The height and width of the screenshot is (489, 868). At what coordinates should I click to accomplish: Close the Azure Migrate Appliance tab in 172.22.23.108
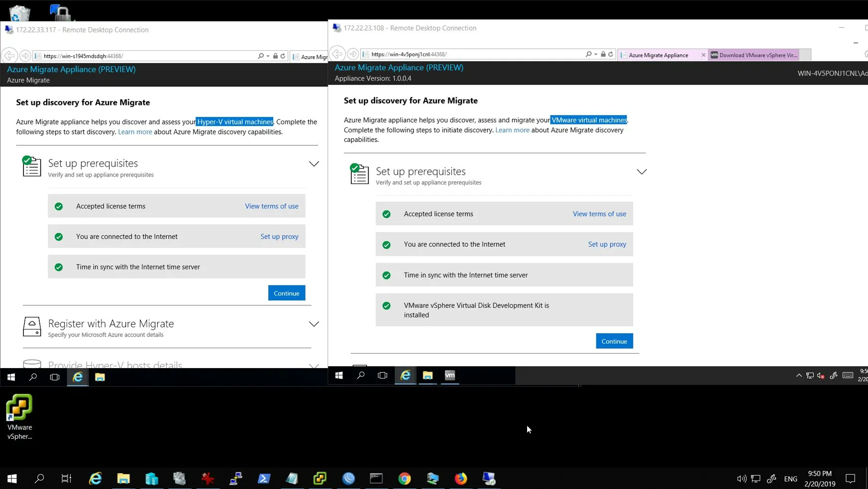tap(703, 55)
